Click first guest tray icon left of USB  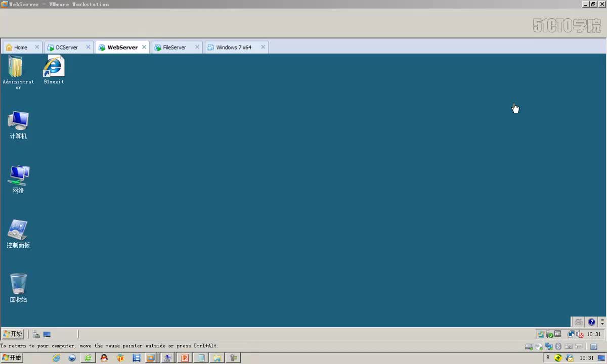541,334
